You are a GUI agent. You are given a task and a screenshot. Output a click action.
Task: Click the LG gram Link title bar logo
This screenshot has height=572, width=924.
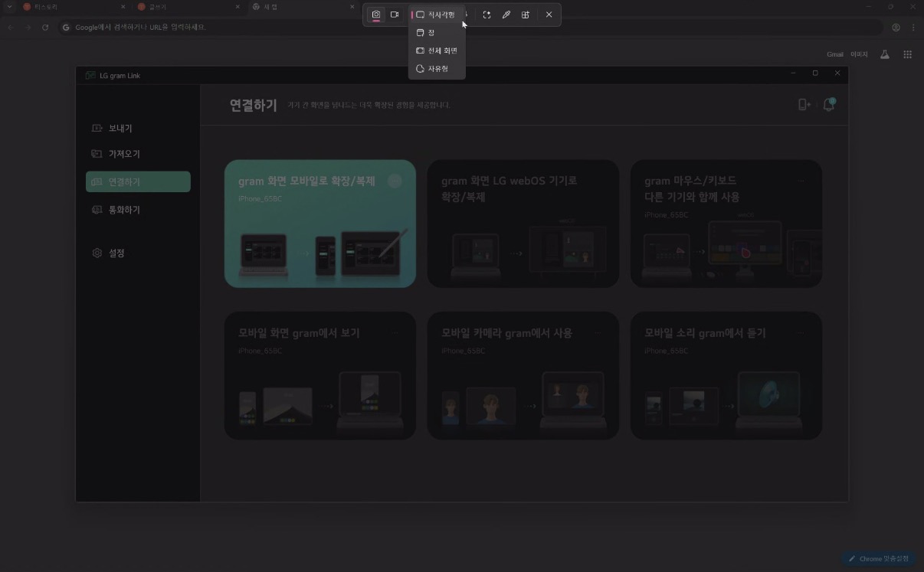pos(90,75)
